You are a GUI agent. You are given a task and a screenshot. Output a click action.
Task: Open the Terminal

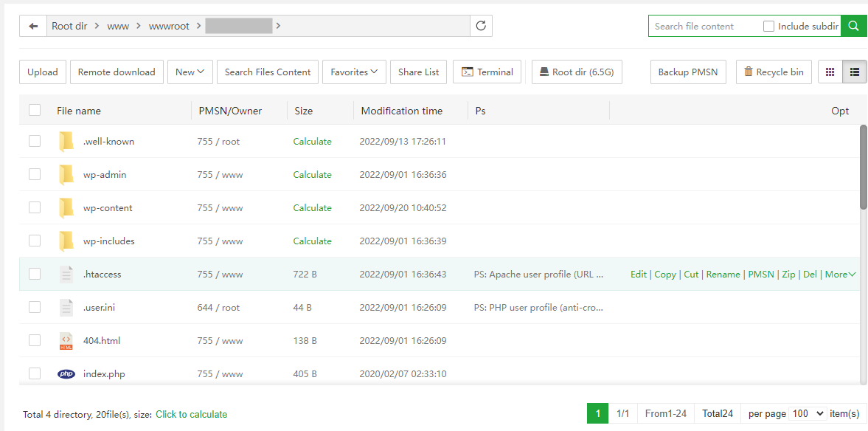(487, 72)
